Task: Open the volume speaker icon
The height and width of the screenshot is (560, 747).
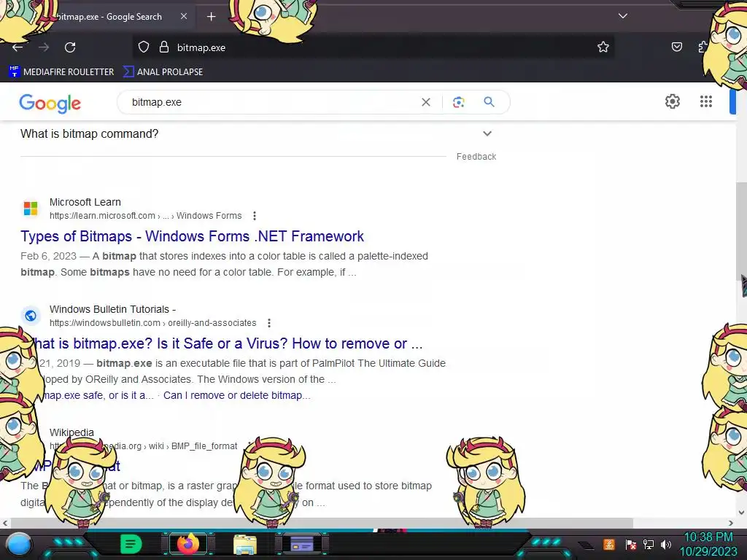Action: click(x=666, y=544)
